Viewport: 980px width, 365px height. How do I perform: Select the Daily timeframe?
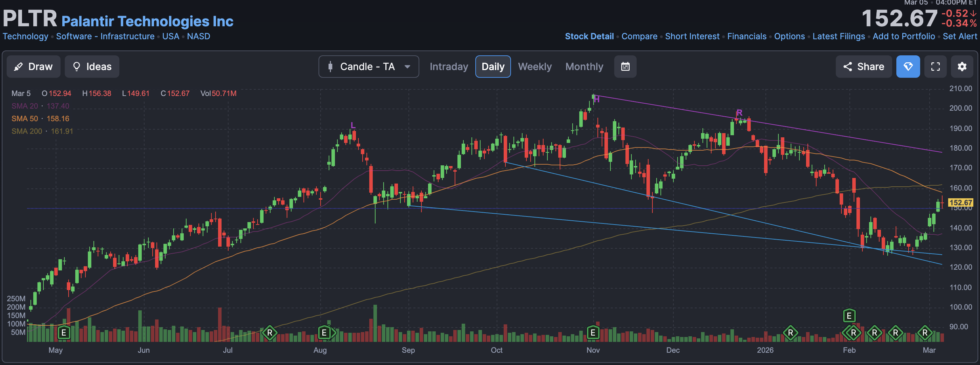tap(493, 67)
